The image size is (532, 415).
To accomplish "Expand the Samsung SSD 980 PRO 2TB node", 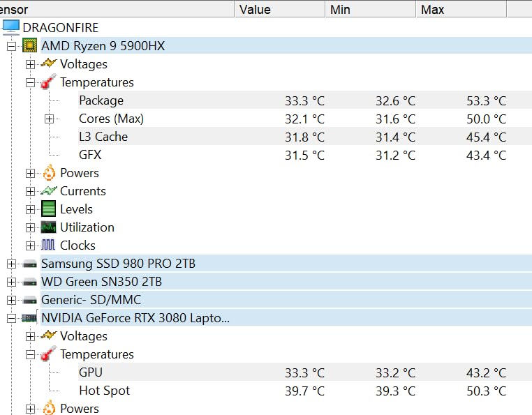I will 12,264.
